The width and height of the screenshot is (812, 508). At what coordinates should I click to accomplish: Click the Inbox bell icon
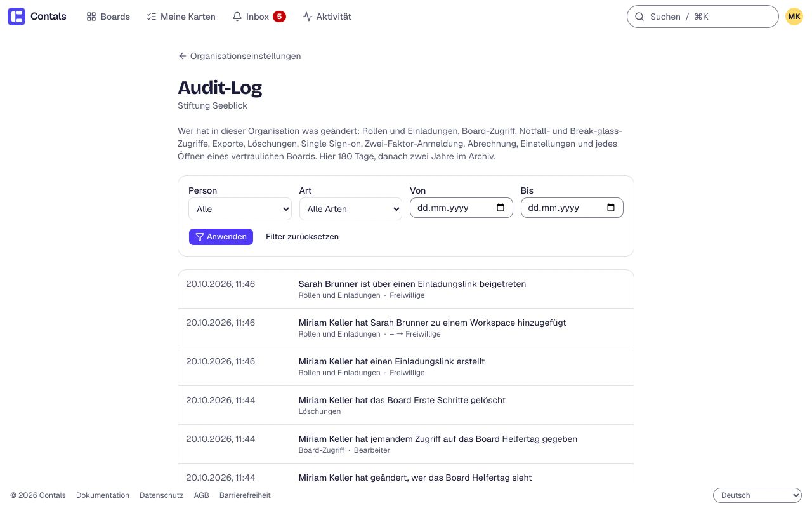point(237,17)
